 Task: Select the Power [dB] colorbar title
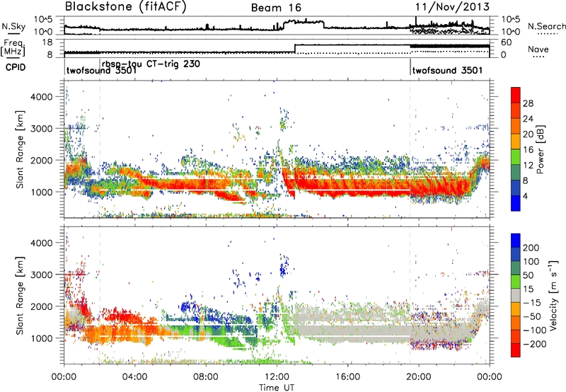540,149
